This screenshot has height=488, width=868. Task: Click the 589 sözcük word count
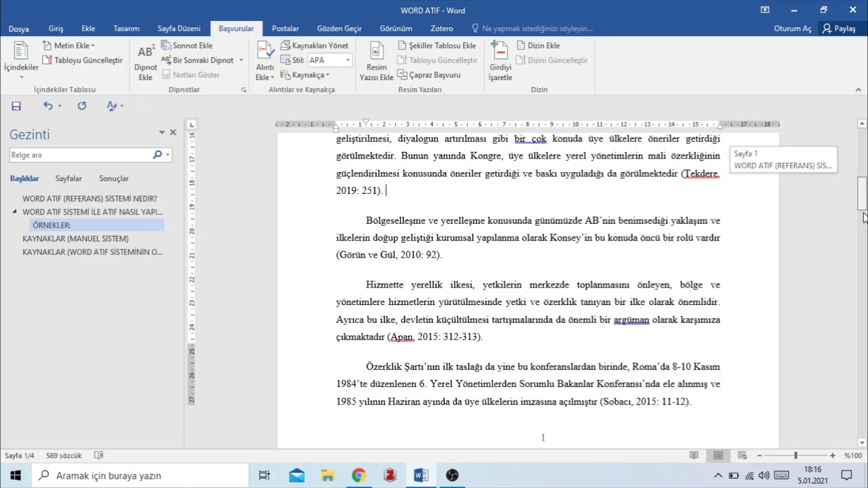[64, 455]
